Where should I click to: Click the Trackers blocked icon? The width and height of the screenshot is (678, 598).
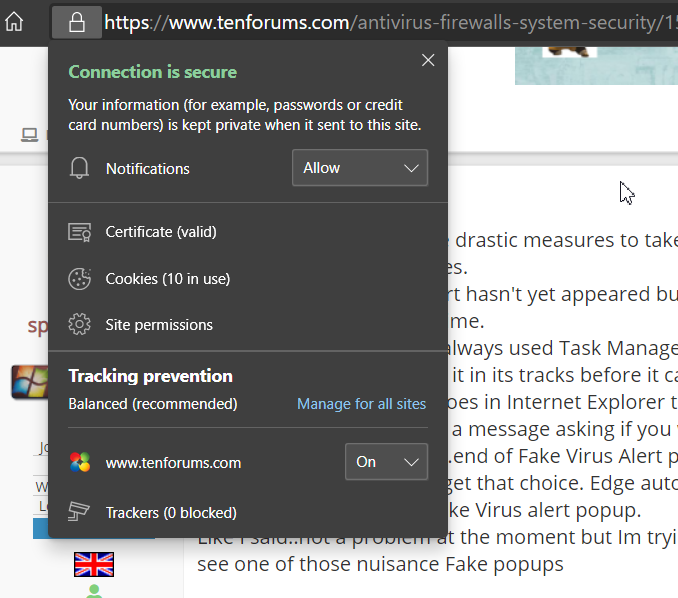80,513
